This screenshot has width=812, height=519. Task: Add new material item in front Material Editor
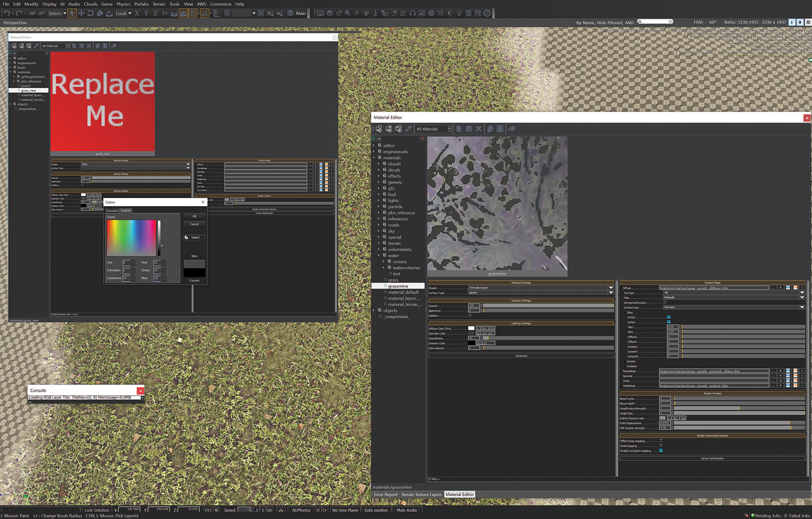tap(459, 129)
